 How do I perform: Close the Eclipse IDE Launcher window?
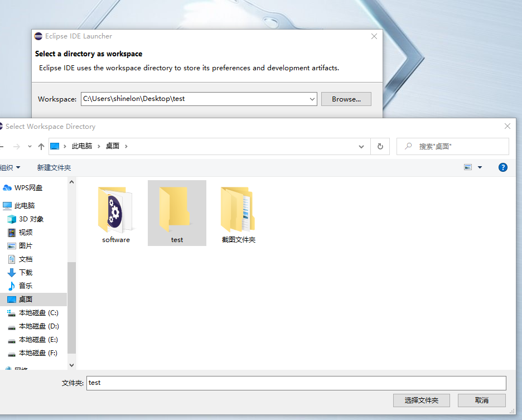click(374, 36)
